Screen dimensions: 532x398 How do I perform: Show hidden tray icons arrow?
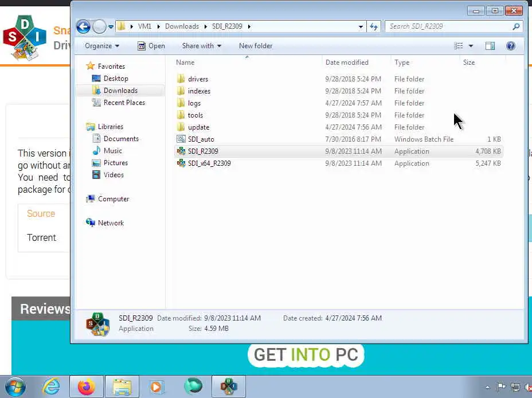pos(487,387)
